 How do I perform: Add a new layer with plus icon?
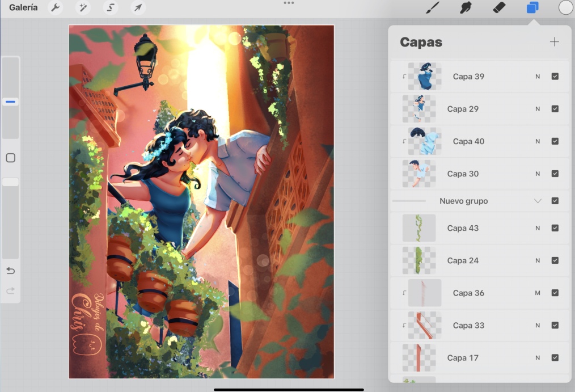[554, 42]
